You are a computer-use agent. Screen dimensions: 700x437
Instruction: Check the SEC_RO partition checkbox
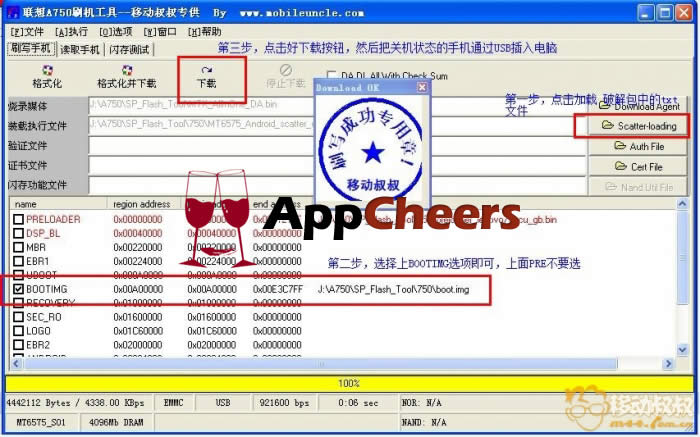(x=18, y=317)
